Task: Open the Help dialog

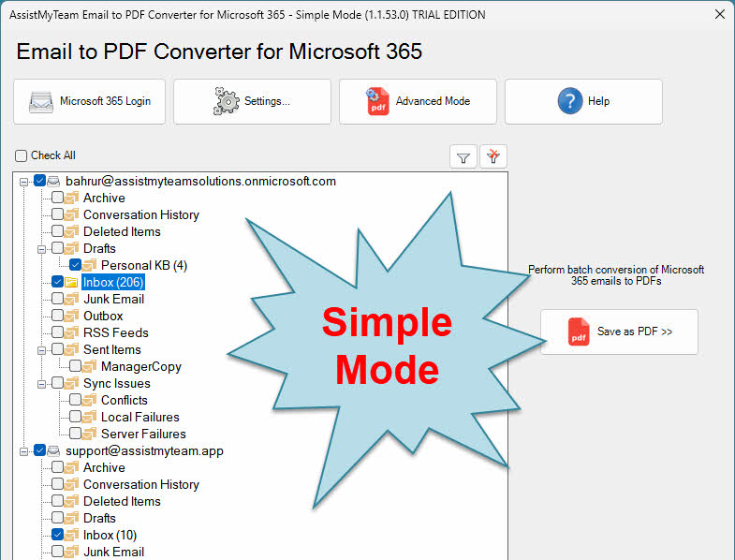Action: pos(583,101)
